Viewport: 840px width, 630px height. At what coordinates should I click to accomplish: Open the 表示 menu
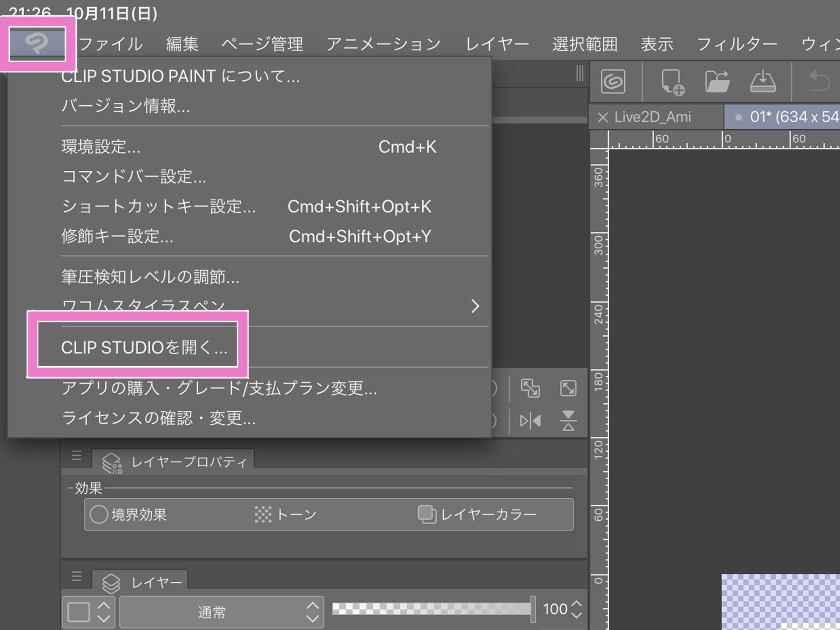tap(657, 44)
